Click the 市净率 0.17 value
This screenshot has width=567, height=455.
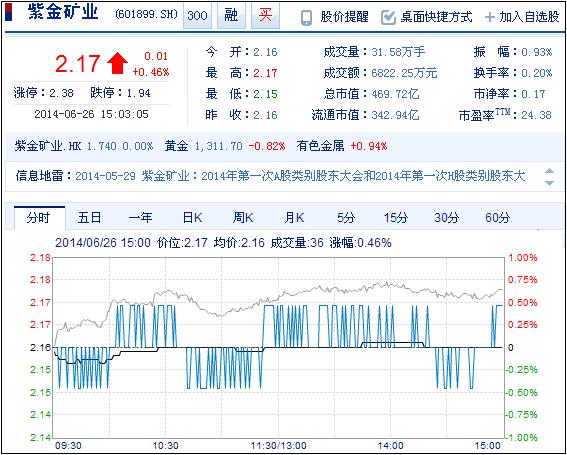coord(533,94)
